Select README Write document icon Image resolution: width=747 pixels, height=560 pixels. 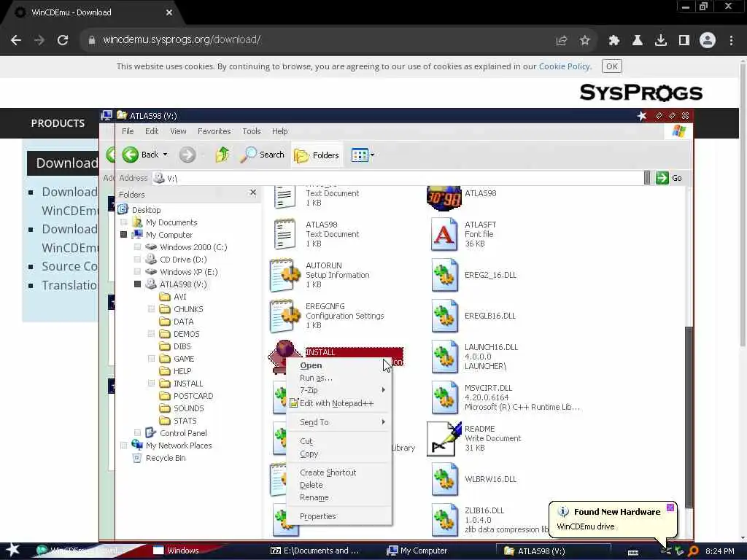pyautogui.click(x=444, y=438)
